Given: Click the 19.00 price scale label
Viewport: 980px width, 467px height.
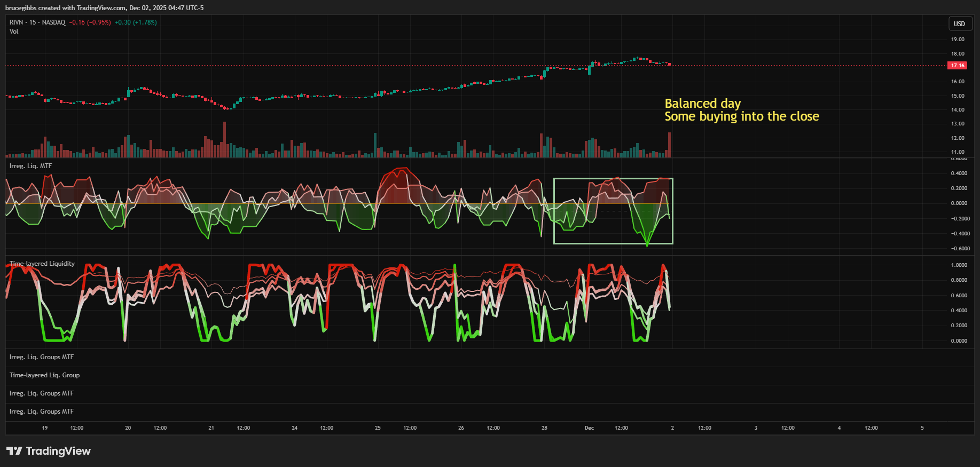Looking at the screenshot, I should tap(957, 39).
